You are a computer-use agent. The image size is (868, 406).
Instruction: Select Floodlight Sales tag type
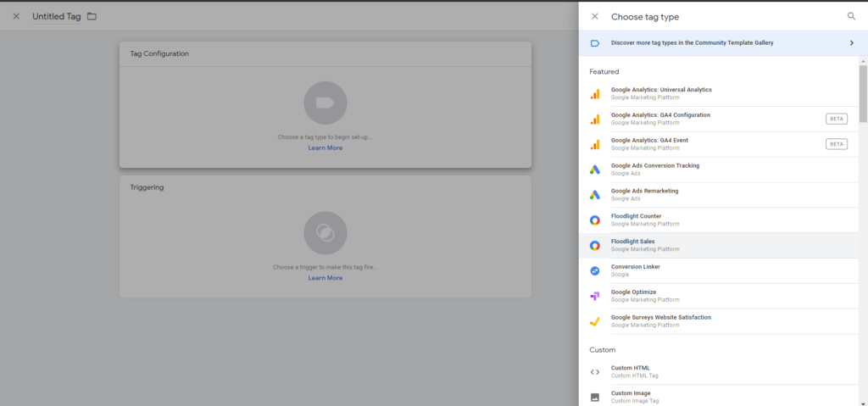pyautogui.click(x=719, y=245)
